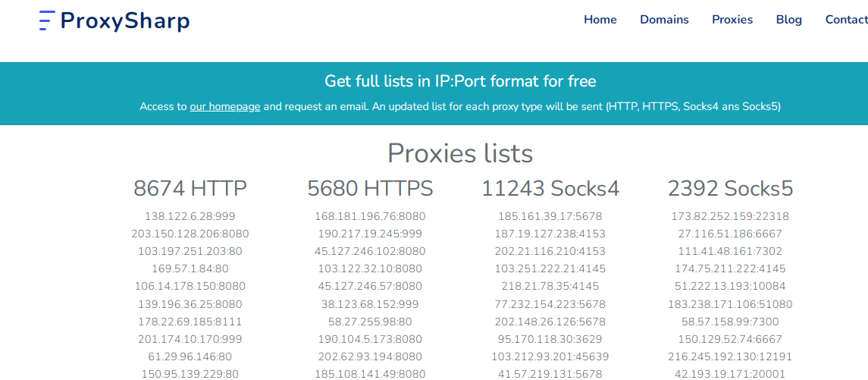Click Socks5 proxy 173.82.252.159:22318

[731, 217]
